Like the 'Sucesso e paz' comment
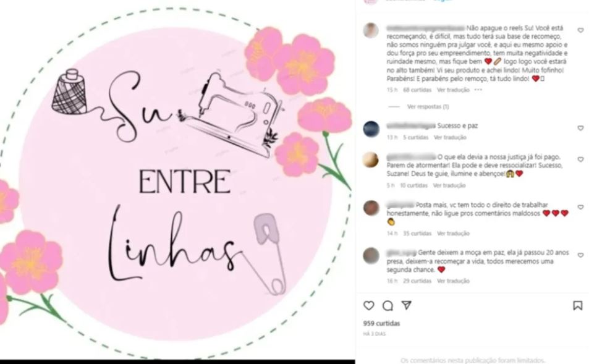Image resolution: width=589 pixels, height=364 pixels. [580, 128]
